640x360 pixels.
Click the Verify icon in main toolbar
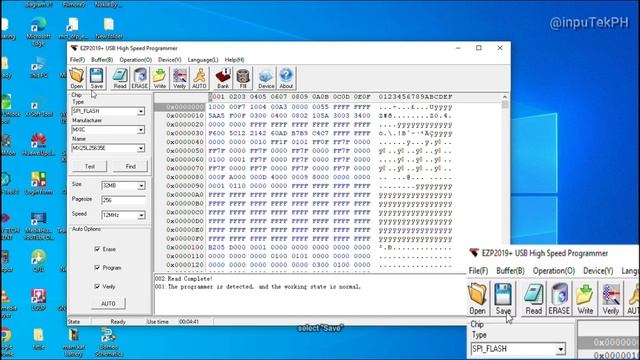[x=179, y=78]
